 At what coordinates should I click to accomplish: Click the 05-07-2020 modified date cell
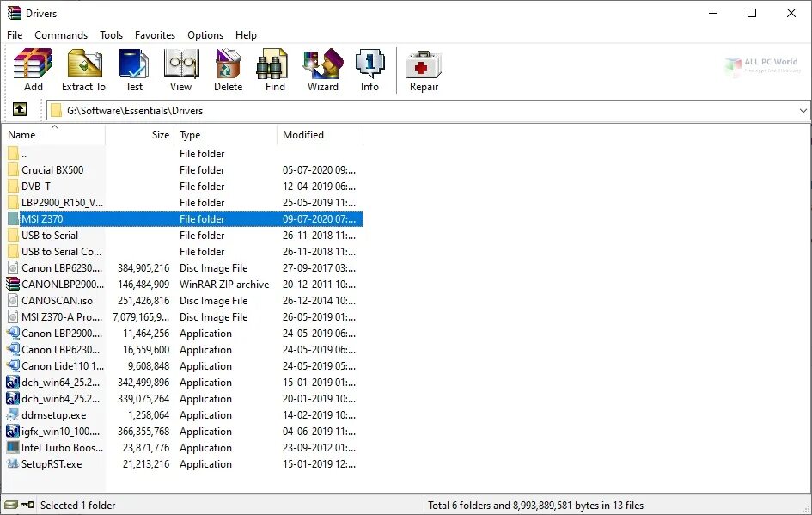click(319, 170)
